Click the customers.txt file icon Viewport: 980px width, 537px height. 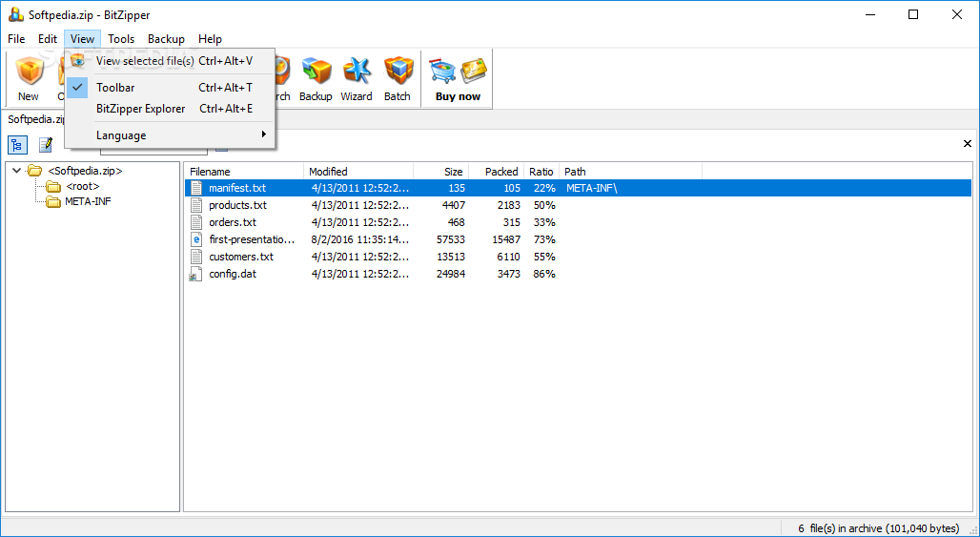click(x=197, y=257)
